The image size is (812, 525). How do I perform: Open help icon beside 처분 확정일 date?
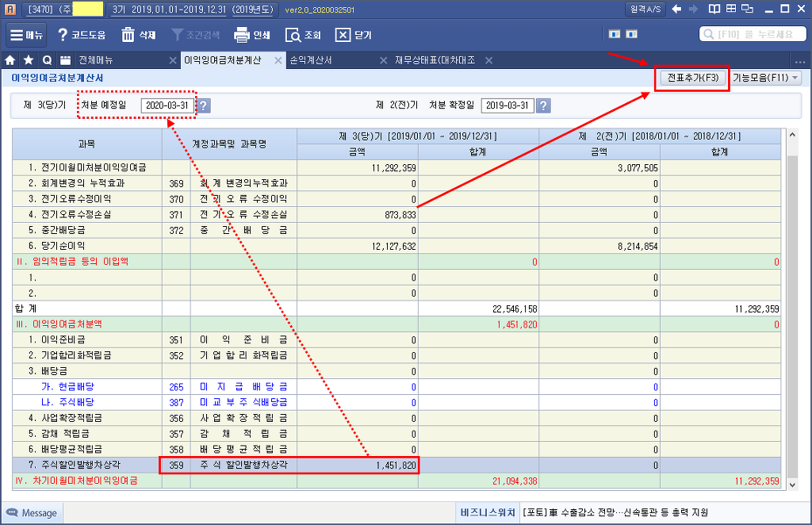coord(543,105)
